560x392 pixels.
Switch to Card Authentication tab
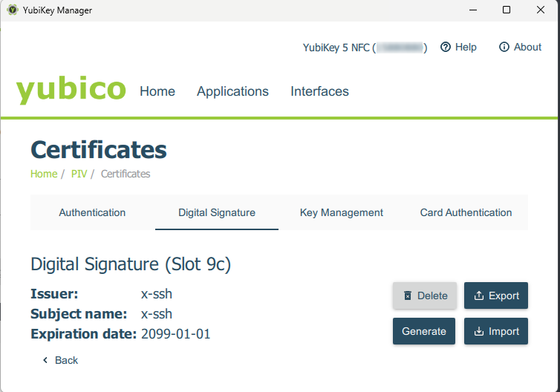(466, 212)
